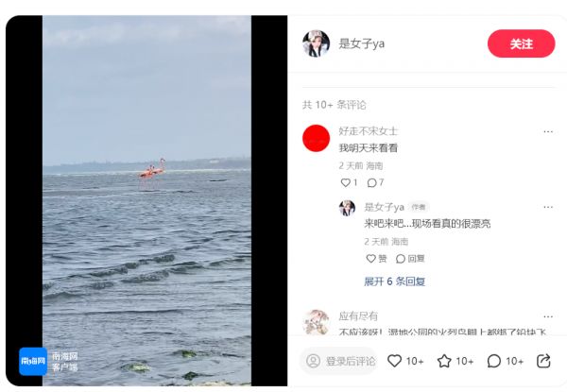The image size is (567, 392).
Task: Follow the author with the red 关注 button
Action: [x=521, y=43]
